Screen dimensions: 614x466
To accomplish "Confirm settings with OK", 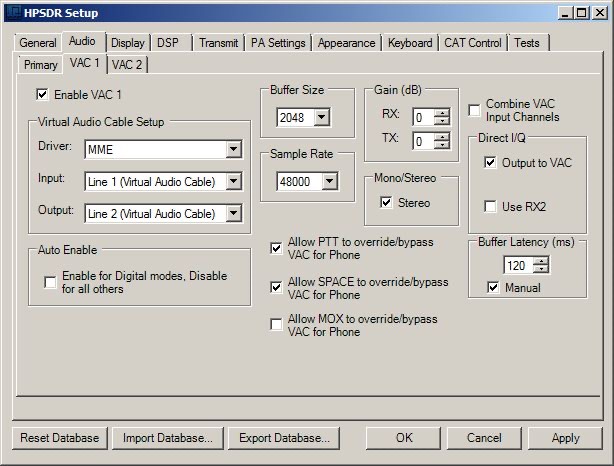I will [404, 438].
